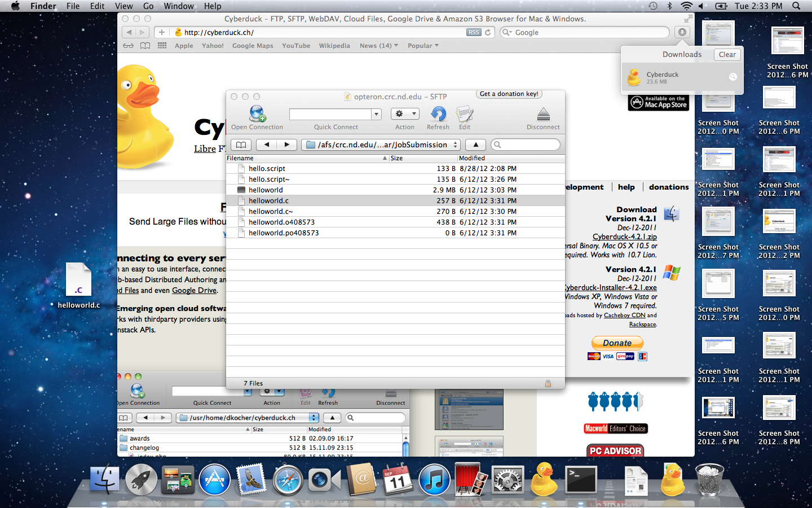This screenshot has width=812, height=508.
Task: Click the Edit pencil icon
Action: [465, 115]
